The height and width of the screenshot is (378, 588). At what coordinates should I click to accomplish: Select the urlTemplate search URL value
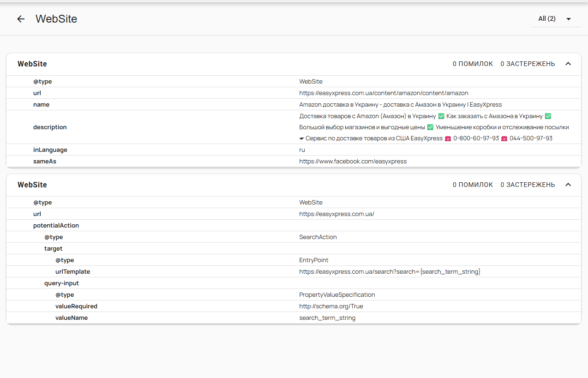pos(390,272)
